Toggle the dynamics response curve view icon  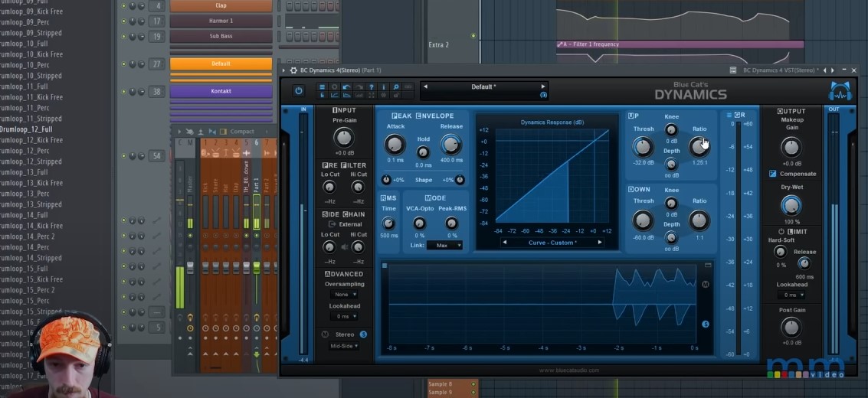tap(334, 95)
